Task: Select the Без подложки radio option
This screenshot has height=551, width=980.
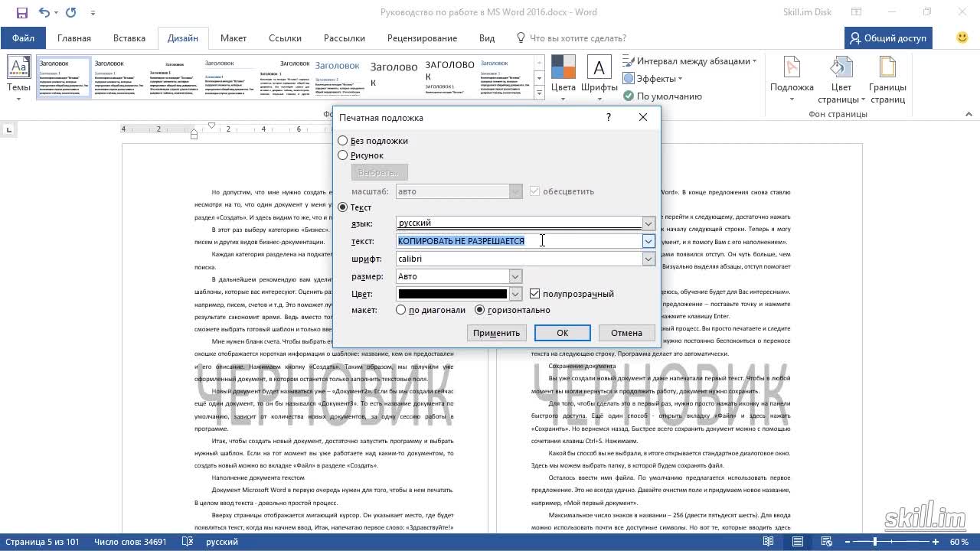Action: pyautogui.click(x=343, y=141)
